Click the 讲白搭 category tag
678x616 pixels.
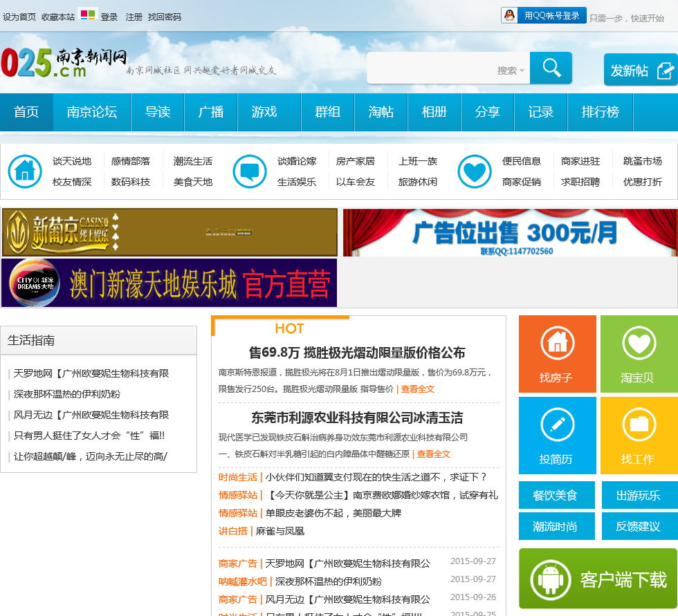pyautogui.click(x=233, y=531)
